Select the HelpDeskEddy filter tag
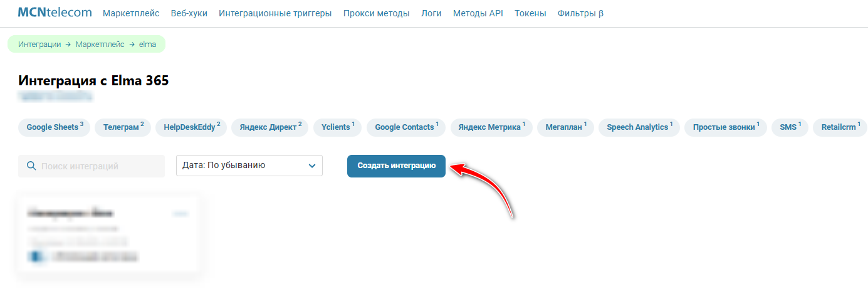This screenshot has height=296, width=868. click(192, 127)
